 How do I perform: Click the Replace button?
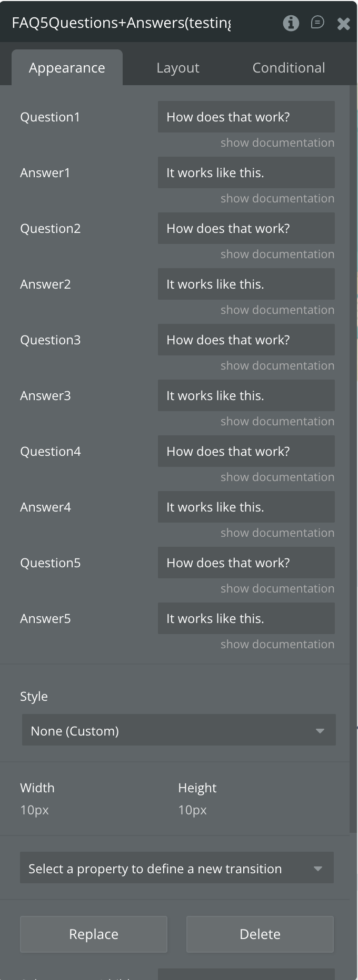pos(94,934)
